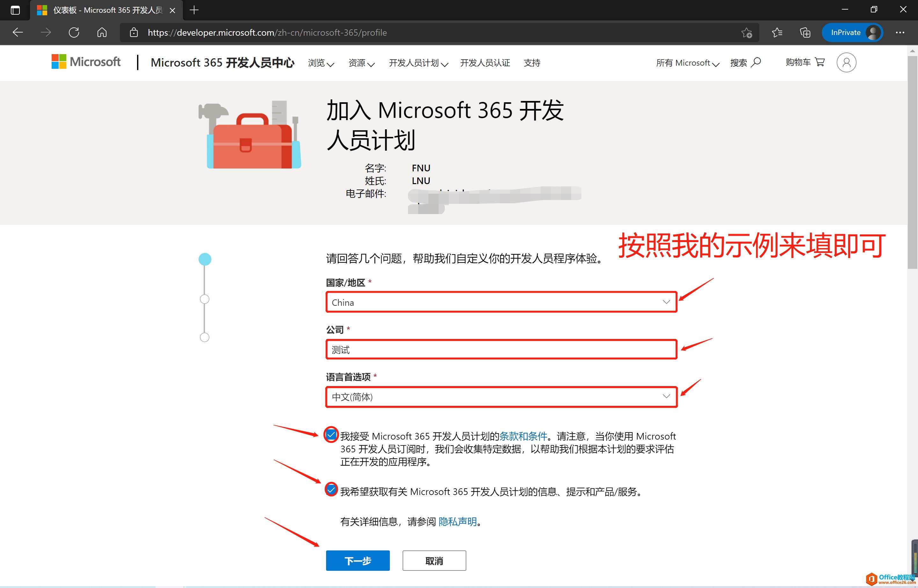Open the 隐私声明 link

pos(458,521)
